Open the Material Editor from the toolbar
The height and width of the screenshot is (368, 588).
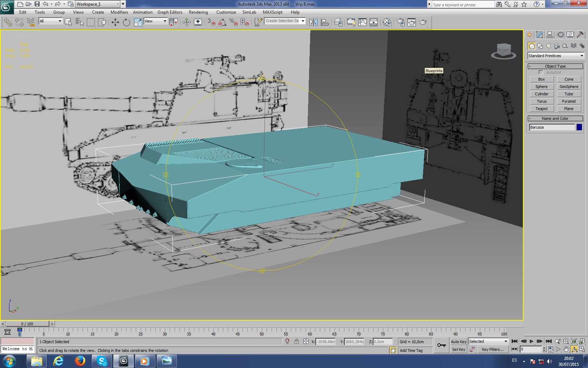click(x=387, y=22)
